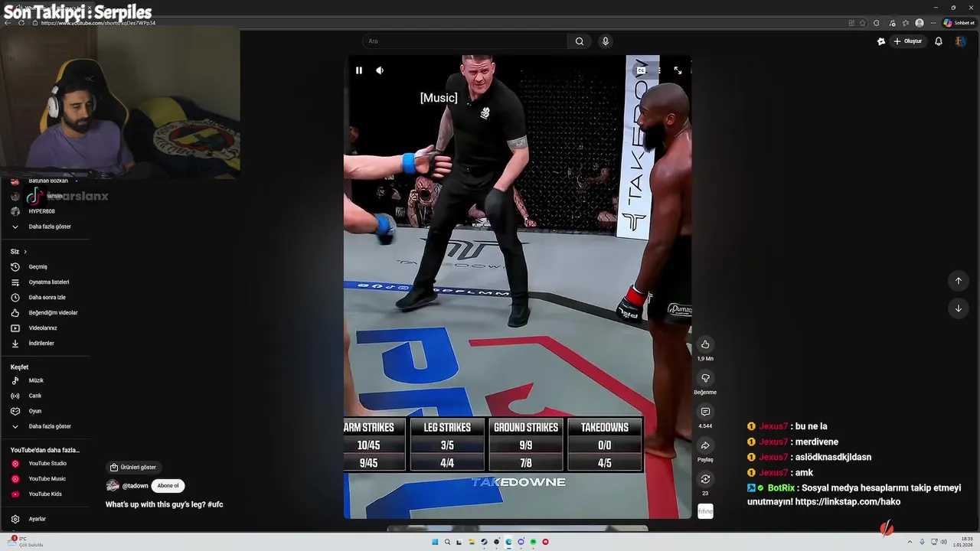Open File Explorer from taskbar

(x=472, y=542)
